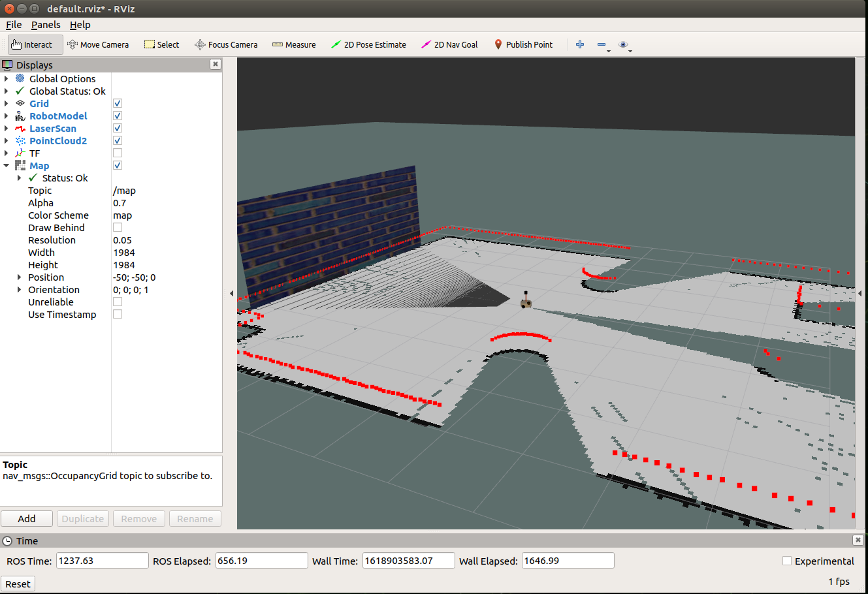Image resolution: width=868 pixels, height=594 pixels.
Task: Open the File menu
Action: (13, 25)
